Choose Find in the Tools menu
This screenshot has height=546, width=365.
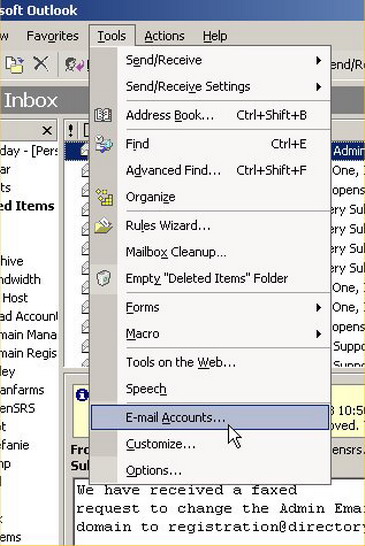pyautogui.click(x=210, y=144)
